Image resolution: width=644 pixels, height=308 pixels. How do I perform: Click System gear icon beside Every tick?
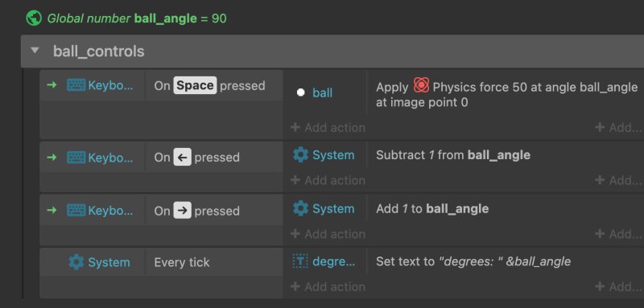pyautogui.click(x=76, y=262)
